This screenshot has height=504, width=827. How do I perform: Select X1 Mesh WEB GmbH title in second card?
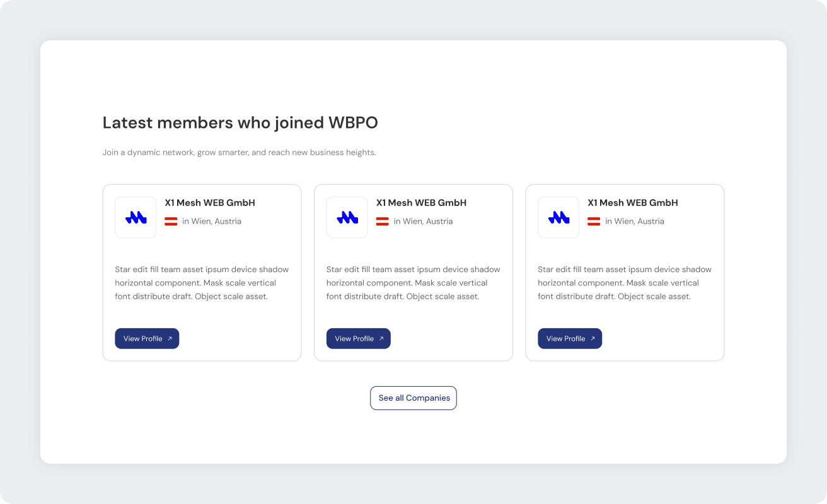(x=421, y=203)
